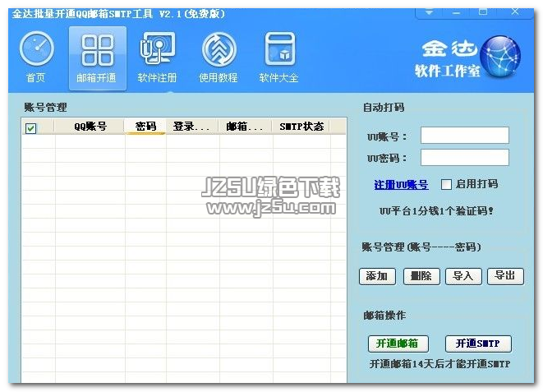543x392 pixels.
Task: Click the 开通邮箱 button
Action: click(x=398, y=344)
